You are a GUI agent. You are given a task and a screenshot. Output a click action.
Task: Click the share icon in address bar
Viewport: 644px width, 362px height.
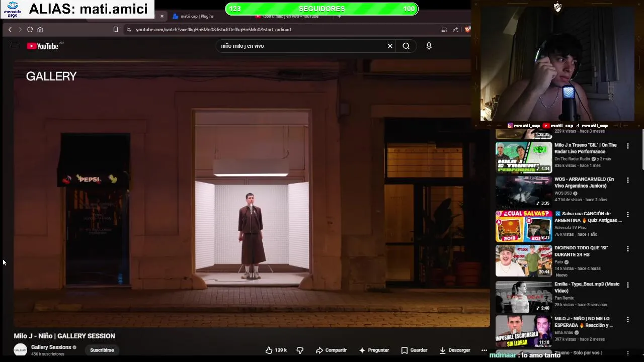(455, 30)
